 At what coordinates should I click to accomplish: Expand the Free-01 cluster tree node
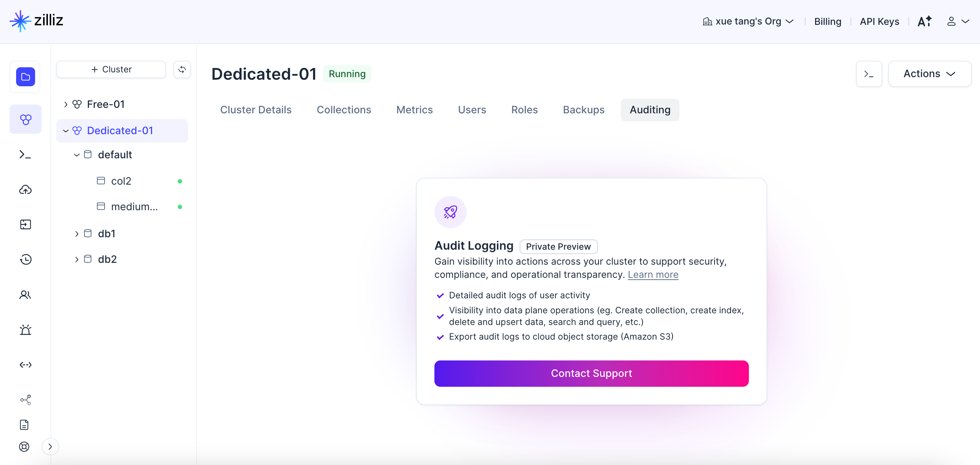[66, 104]
